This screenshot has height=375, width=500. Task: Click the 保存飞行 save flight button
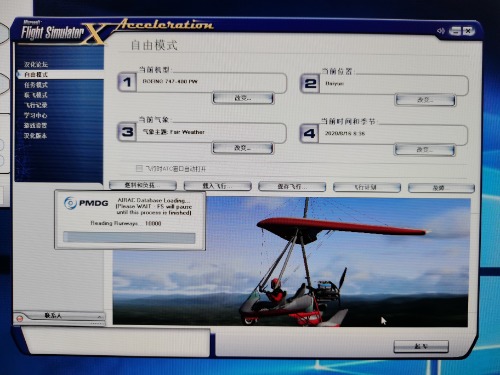292,187
